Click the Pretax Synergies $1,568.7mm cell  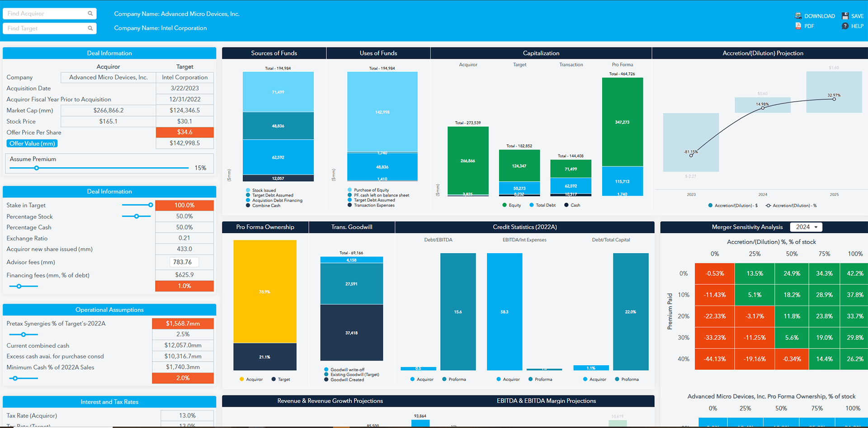tap(183, 324)
